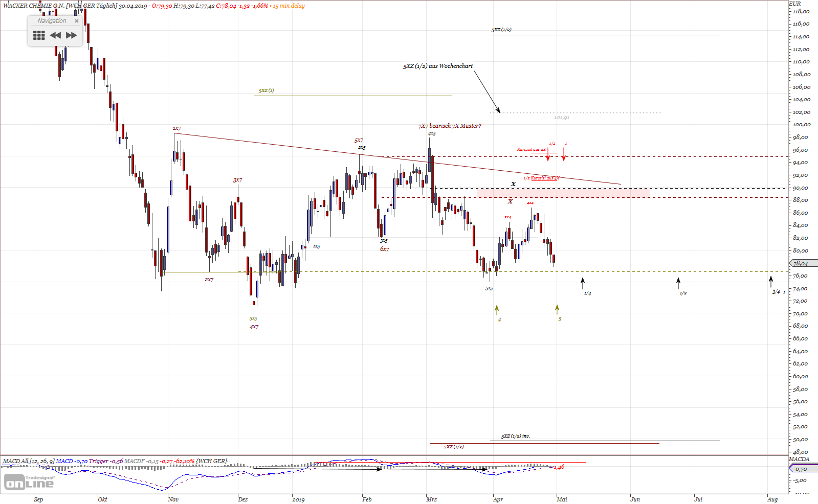Click the 2X7 wave label
Viewport: 818px width, 504px height.
tap(209, 280)
